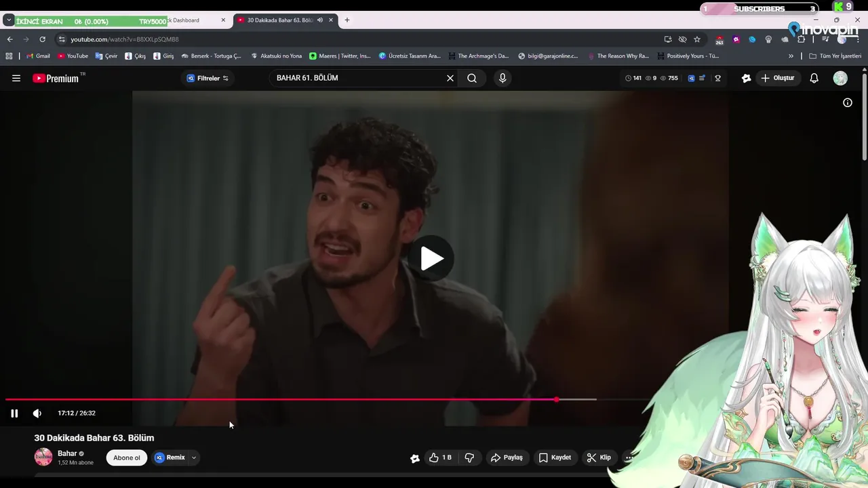Image resolution: width=868 pixels, height=488 pixels.
Task: Clear the search box with the X
Action: pyautogui.click(x=450, y=78)
